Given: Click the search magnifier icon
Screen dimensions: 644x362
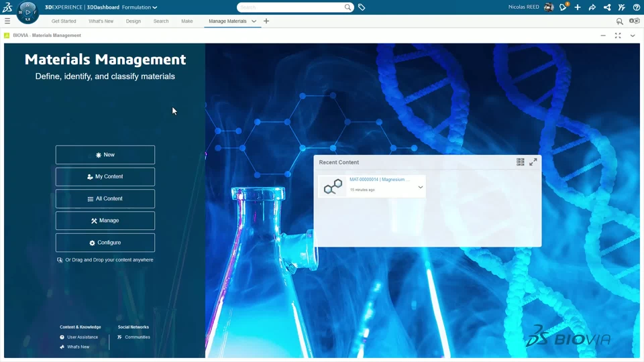Looking at the screenshot, I should 347,7.
